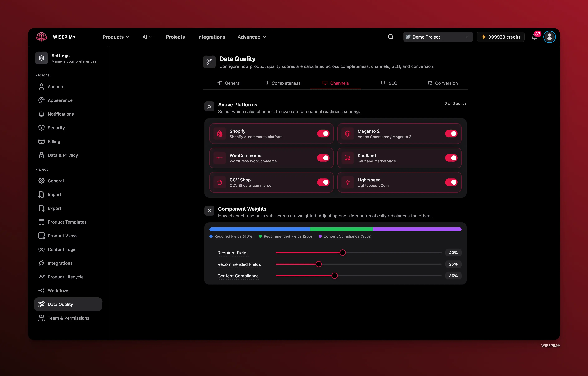This screenshot has height=376, width=588.
Task: Click the Kaufland shopping cart icon
Action: (x=348, y=158)
